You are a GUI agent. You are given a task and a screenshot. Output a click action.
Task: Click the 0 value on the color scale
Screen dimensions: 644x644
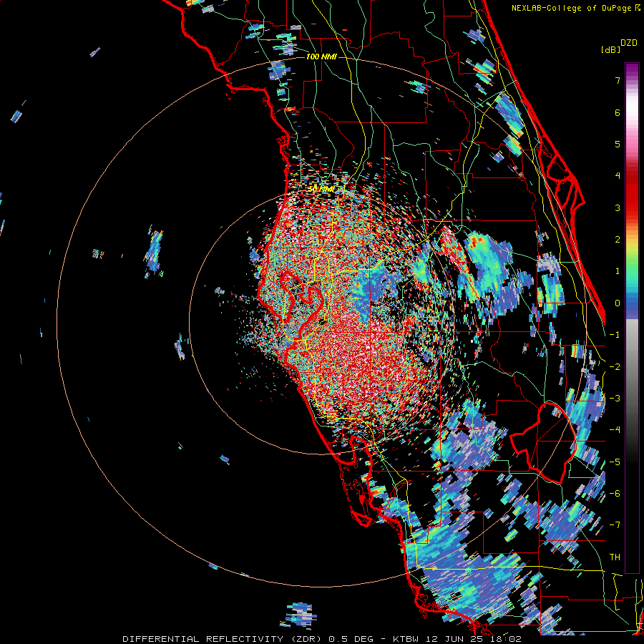[618, 303]
